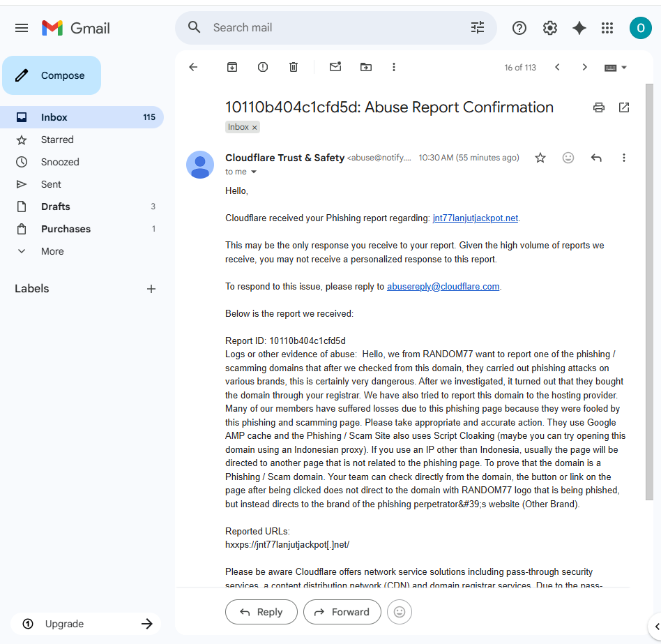Expand the More sidebar section

tap(82, 251)
